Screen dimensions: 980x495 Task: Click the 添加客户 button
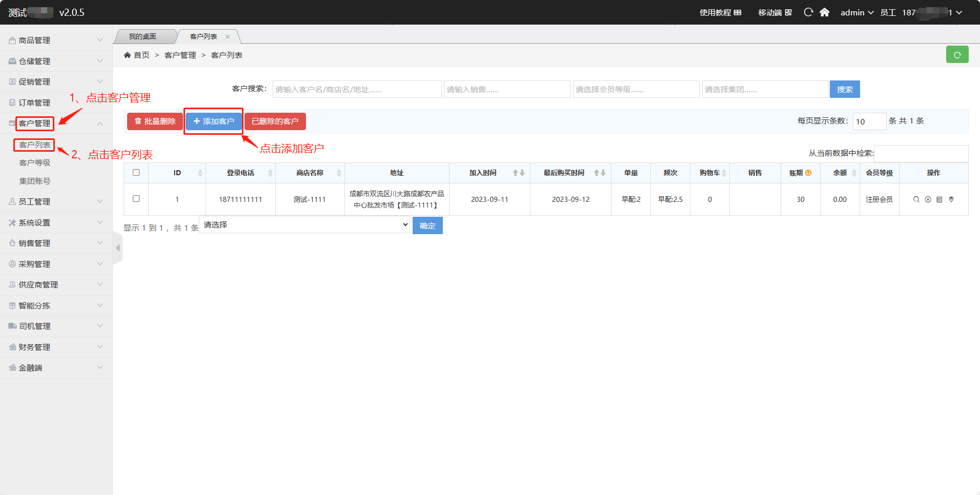[x=213, y=121]
